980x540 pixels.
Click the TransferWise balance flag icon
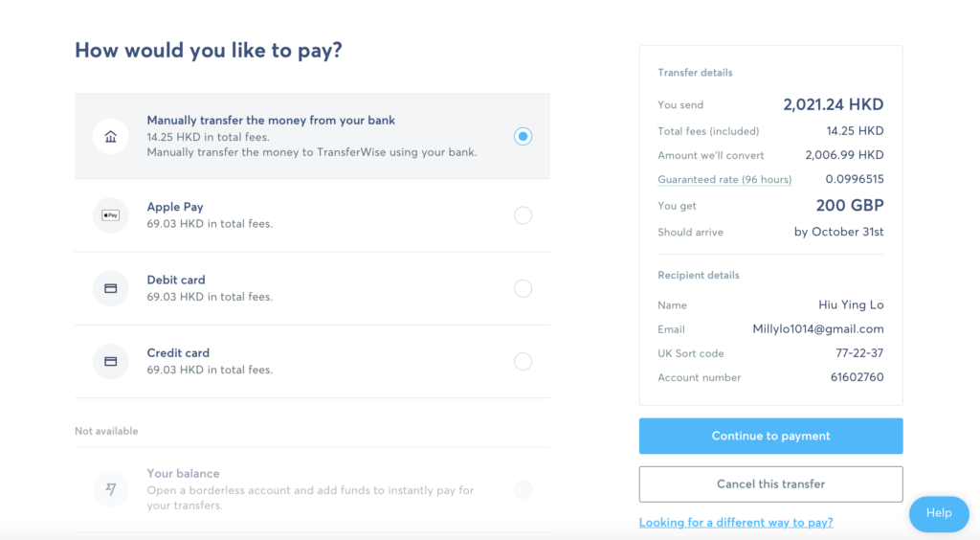(x=111, y=488)
